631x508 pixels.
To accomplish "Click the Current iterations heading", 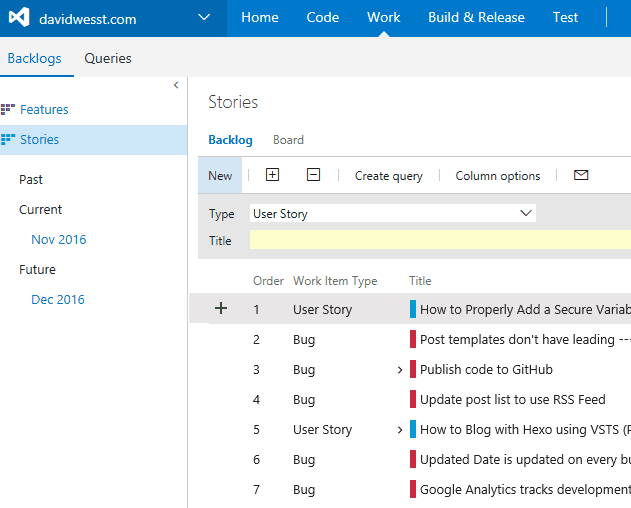I will (x=41, y=210).
